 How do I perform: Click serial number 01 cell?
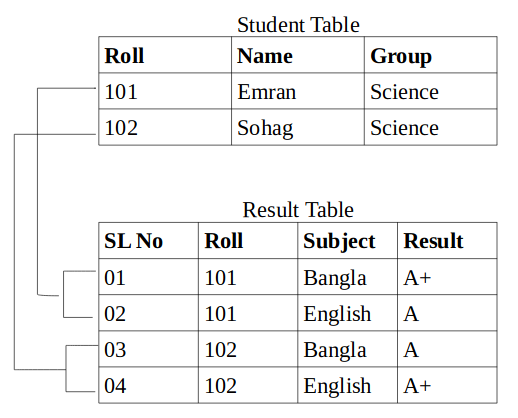(x=148, y=277)
